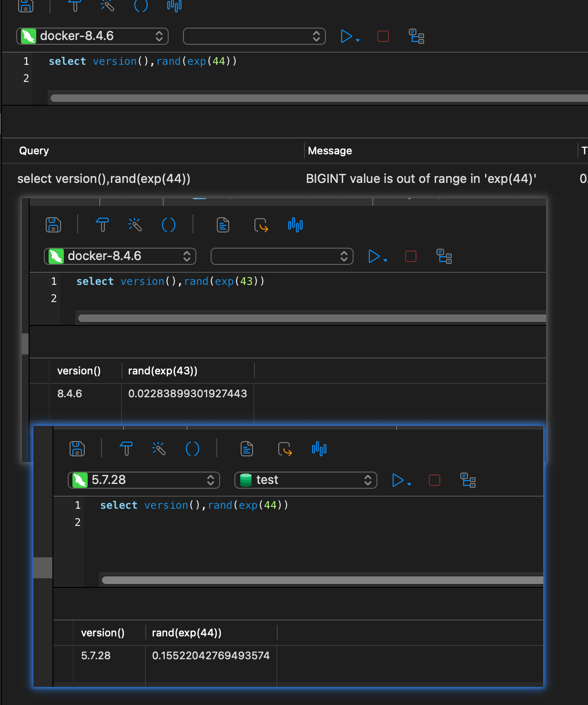The image size is (588, 705).
Task: Run the query in the 5.7.28 window
Action: [x=398, y=480]
